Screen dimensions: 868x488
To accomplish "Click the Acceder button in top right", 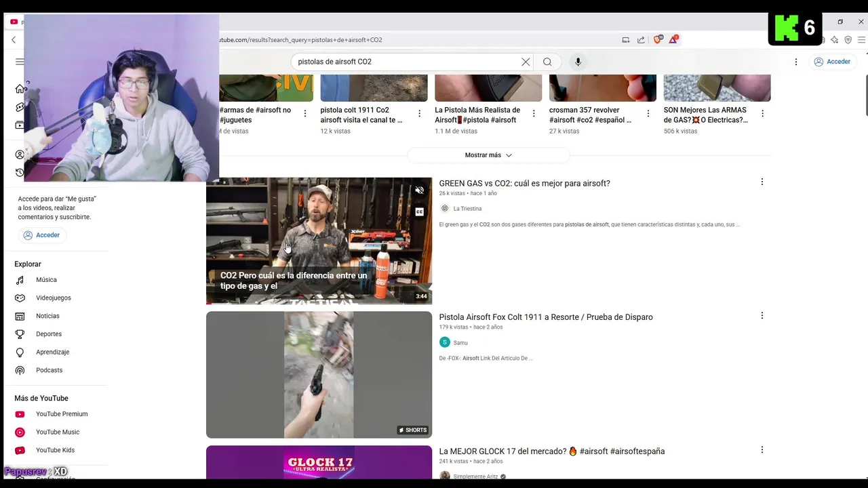I will click(x=831, y=62).
